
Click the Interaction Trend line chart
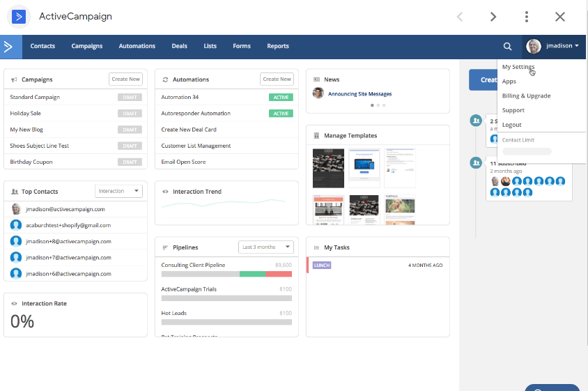point(224,204)
